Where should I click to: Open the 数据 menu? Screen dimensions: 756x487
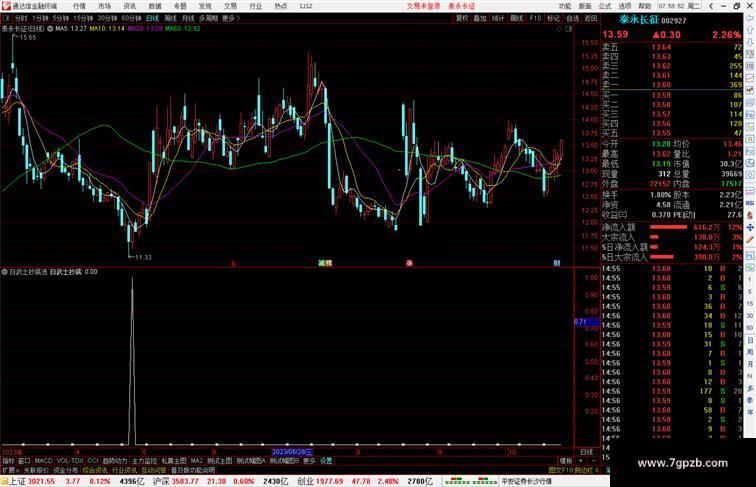[x=155, y=6]
